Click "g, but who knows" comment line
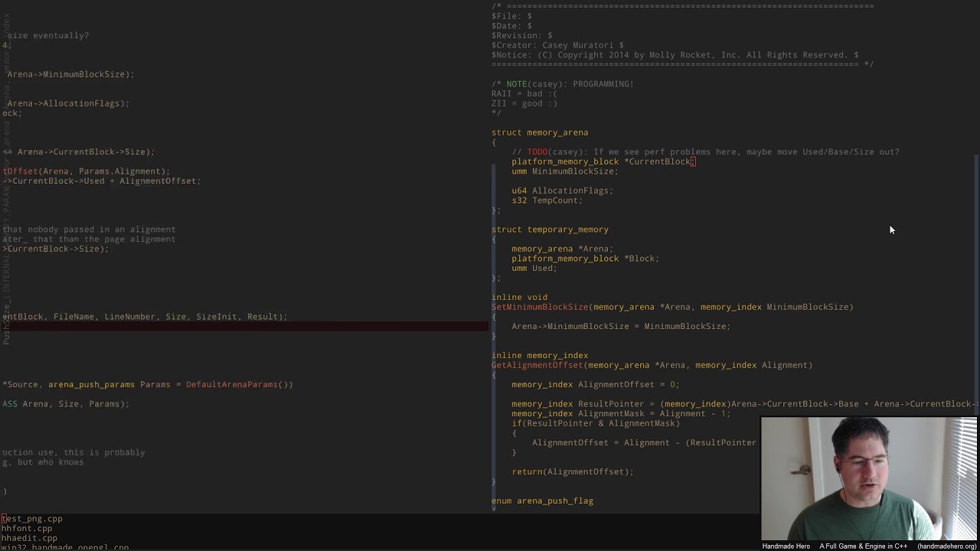 (x=43, y=461)
